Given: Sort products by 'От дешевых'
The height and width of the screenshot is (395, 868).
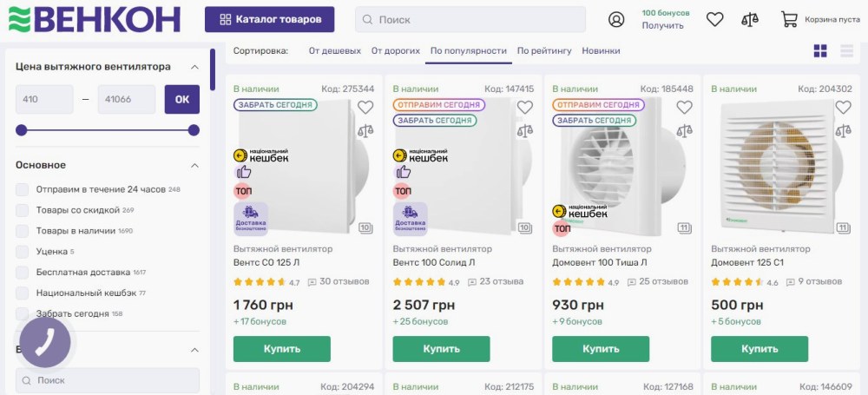Looking at the screenshot, I should point(335,51).
